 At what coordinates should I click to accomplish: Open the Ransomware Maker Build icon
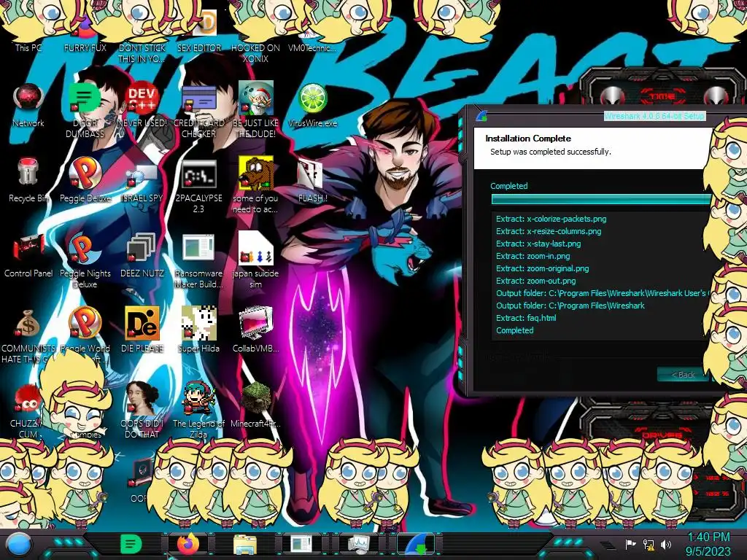(198, 261)
